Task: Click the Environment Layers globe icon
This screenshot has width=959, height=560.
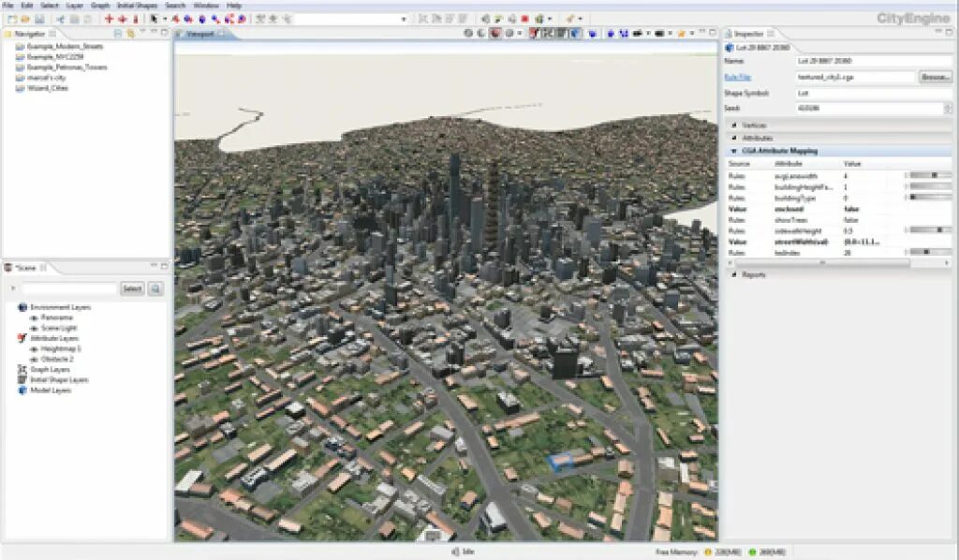Action: [22, 307]
